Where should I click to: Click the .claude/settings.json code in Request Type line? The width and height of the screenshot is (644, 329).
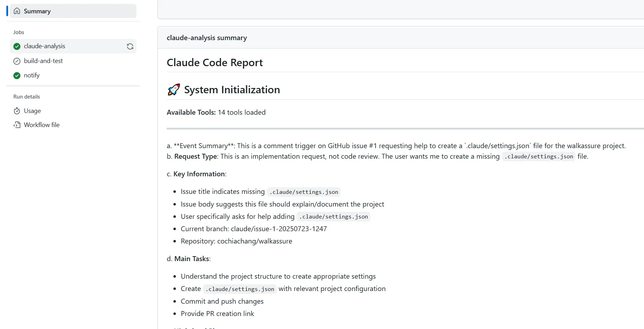click(538, 157)
